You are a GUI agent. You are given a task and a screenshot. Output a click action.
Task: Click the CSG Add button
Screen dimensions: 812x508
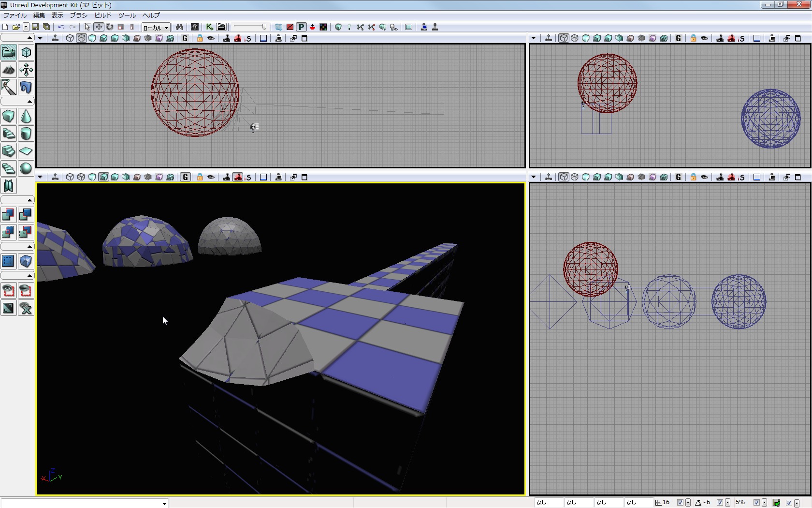coord(9,215)
